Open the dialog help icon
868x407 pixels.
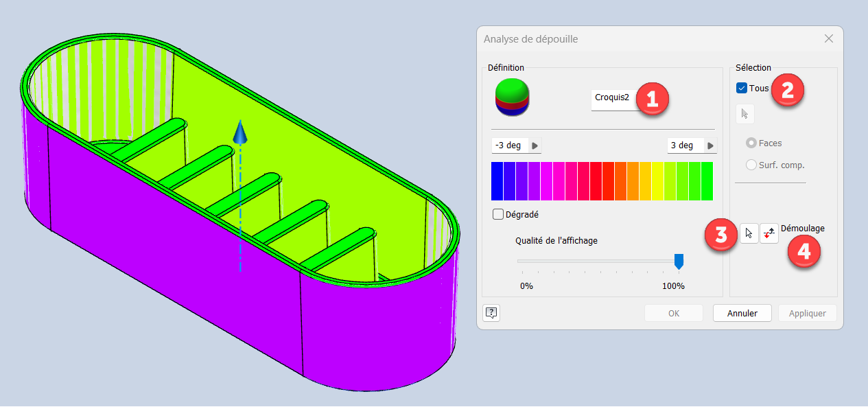[x=491, y=313]
